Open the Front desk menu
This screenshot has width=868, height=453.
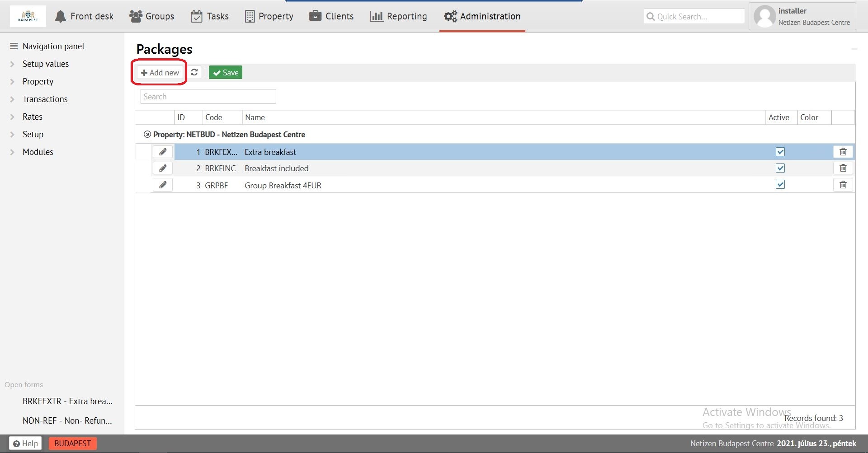[x=84, y=16]
